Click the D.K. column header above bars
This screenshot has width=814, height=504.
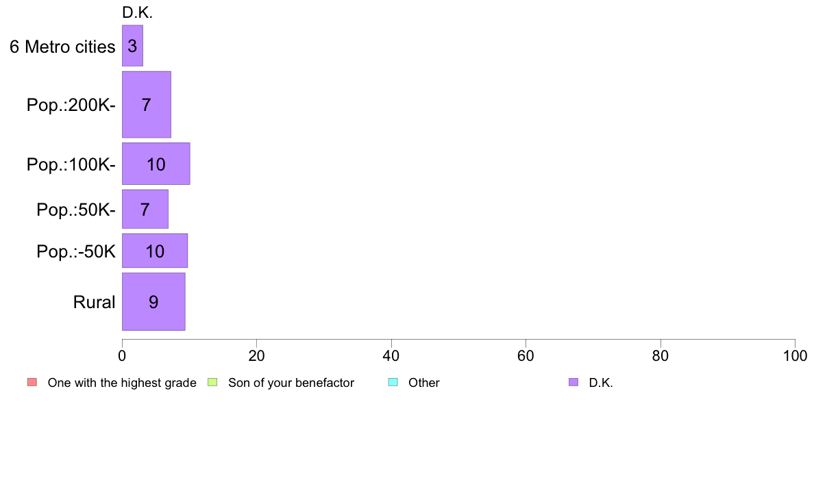(x=138, y=12)
